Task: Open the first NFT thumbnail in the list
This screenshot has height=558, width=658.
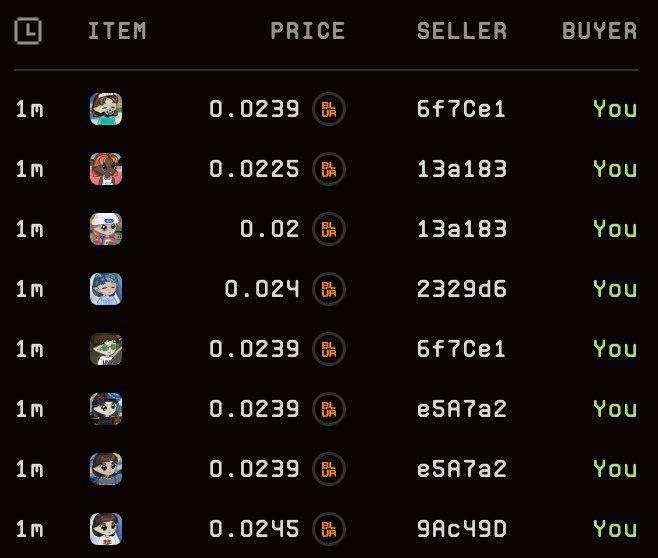Action: 106,109
